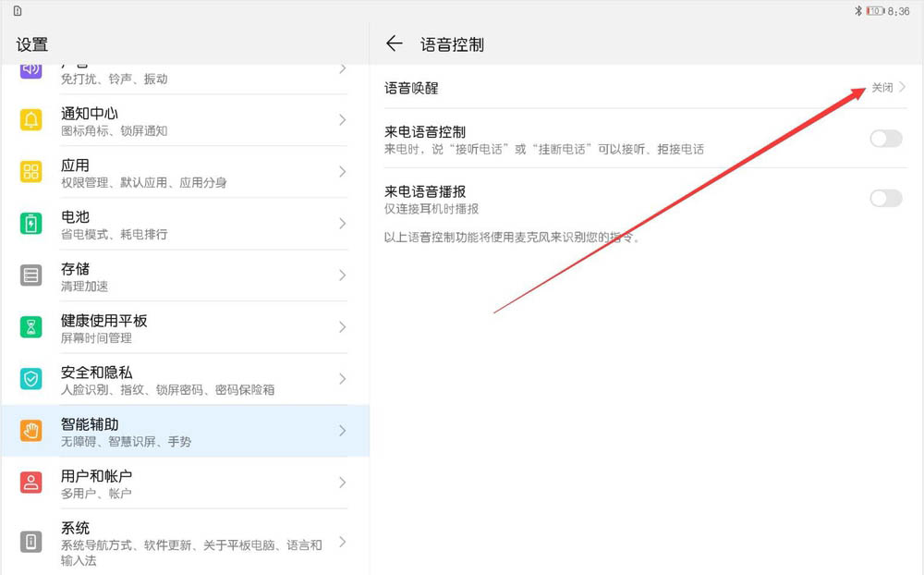This screenshot has height=575, width=924.
Task: Enable the 来电语音控制 switch
Action: 884,138
